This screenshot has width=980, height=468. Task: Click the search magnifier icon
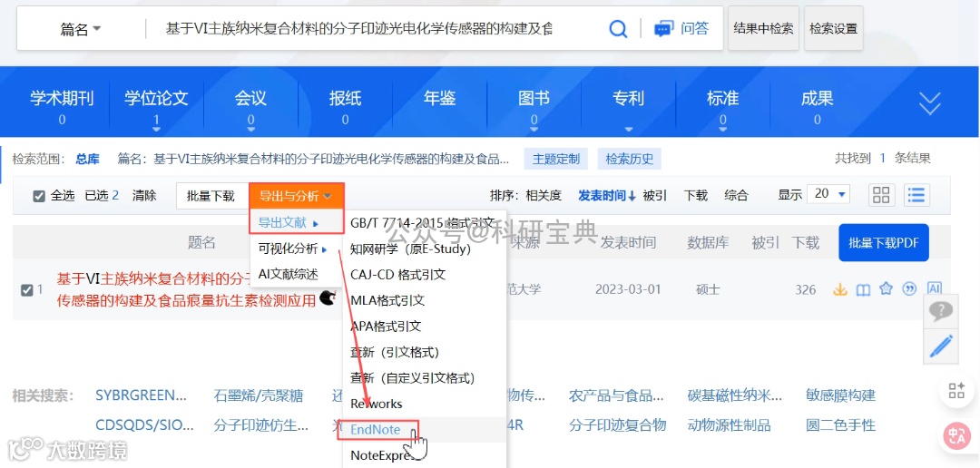(x=618, y=29)
